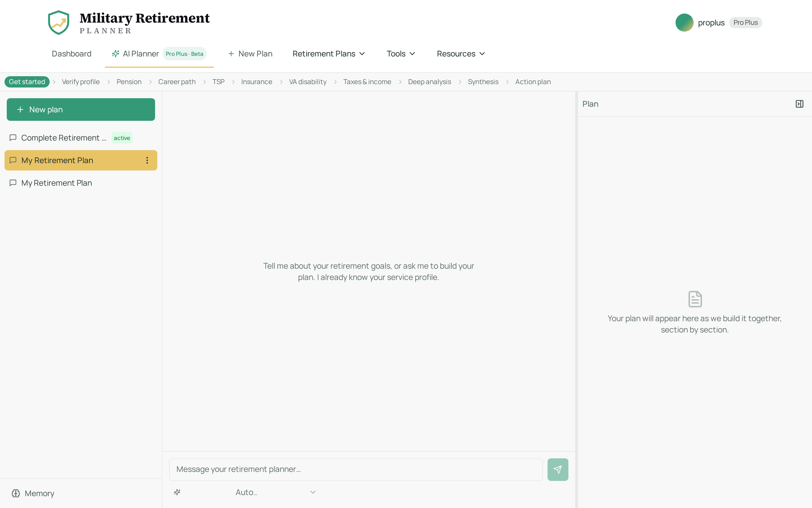Screen dimensions: 812x508
Task: Jump to the Verify profile step
Action: 81,82
